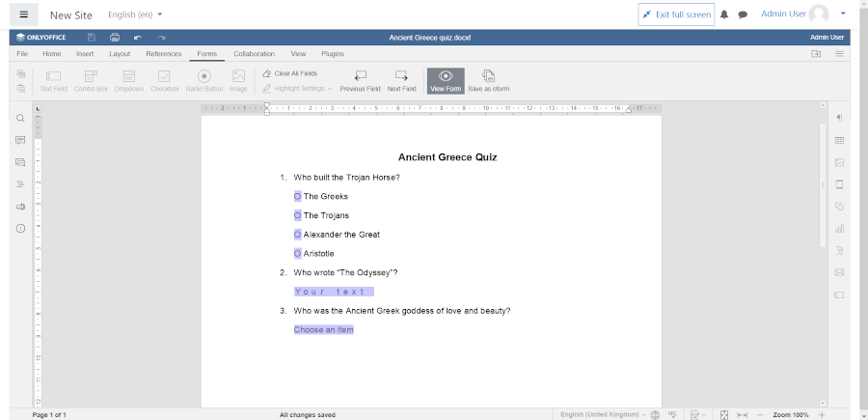This screenshot has height=420, width=868.
Task: Open the Comments panel in left sidebar
Action: tap(20, 140)
